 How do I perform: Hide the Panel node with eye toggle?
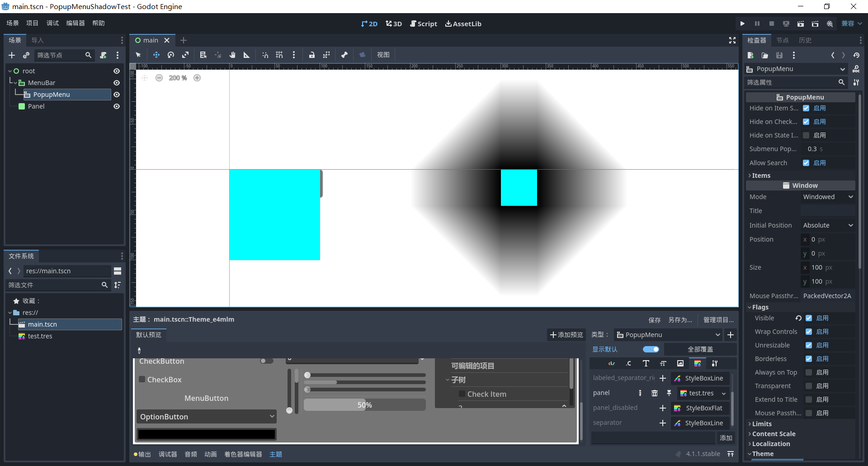point(117,106)
